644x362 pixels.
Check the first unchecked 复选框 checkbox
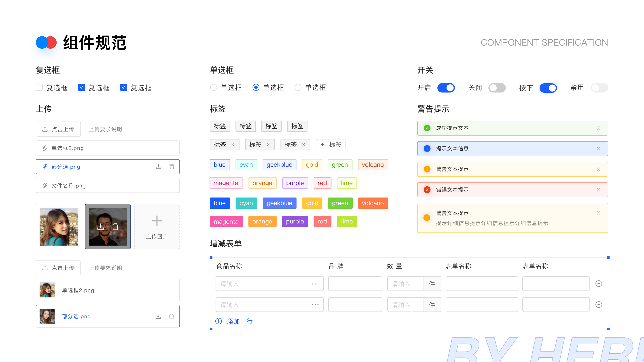click(x=39, y=87)
